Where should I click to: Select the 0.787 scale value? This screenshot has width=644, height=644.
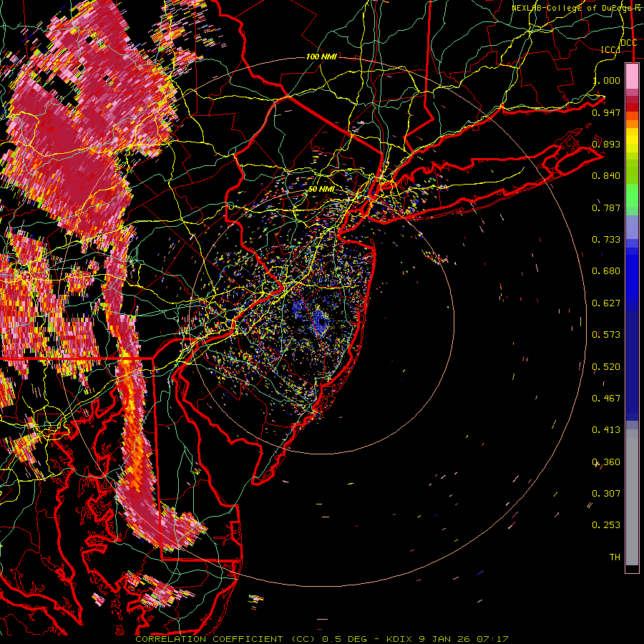pyautogui.click(x=606, y=208)
